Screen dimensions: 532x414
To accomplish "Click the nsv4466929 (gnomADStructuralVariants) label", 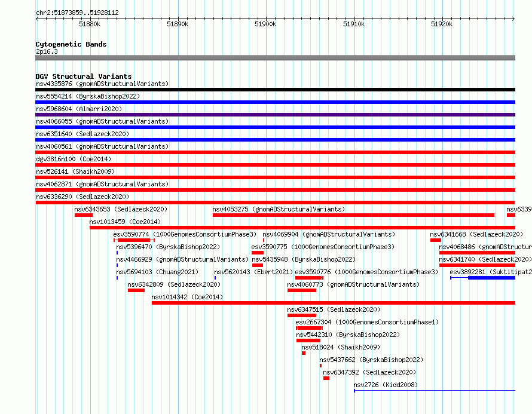I will 182,259.
